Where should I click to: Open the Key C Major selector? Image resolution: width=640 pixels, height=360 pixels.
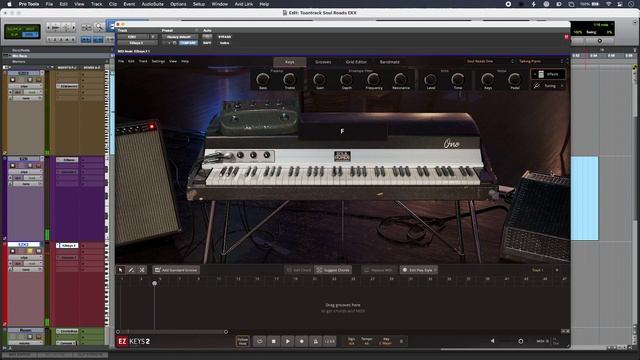(385, 341)
